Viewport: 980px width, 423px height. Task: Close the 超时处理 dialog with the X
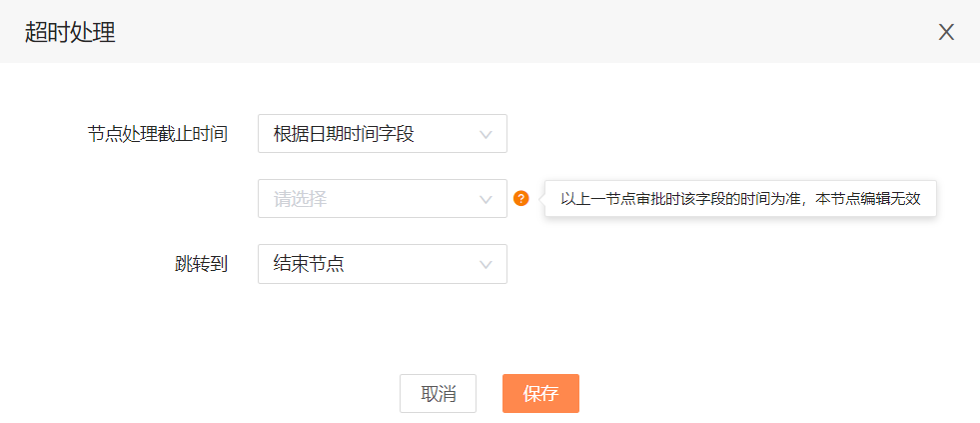click(946, 32)
